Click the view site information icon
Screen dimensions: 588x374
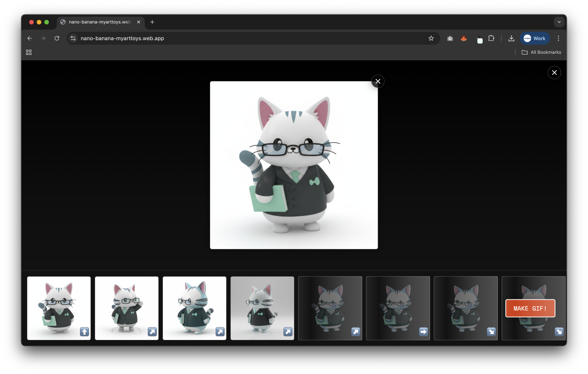pyautogui.click(x=73, y=38)
